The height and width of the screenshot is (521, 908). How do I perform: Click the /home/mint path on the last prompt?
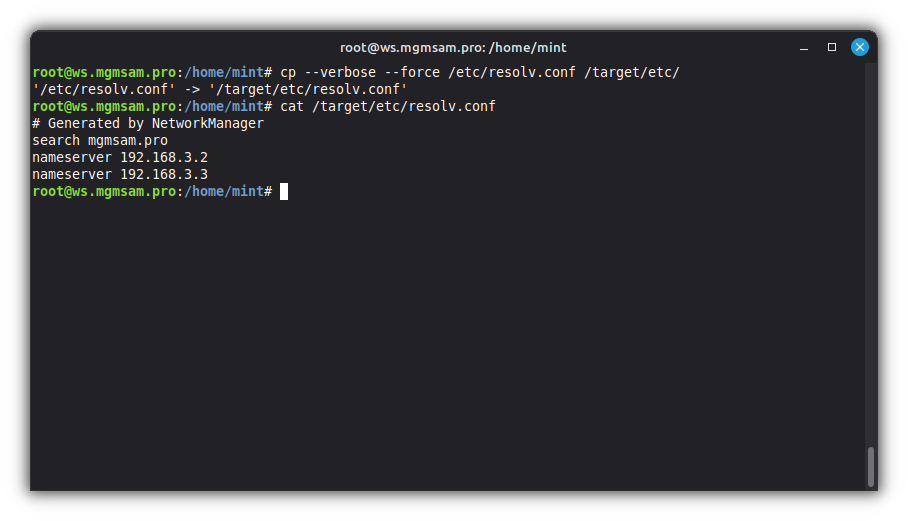point(220,191)
